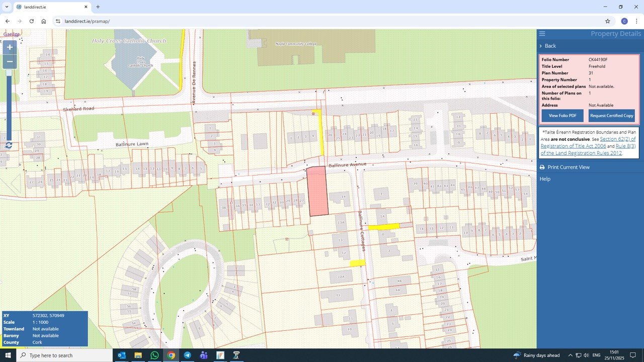Zoom in with the map plus button
Viewport: 644px width, 362px height.
coord(9,47)
